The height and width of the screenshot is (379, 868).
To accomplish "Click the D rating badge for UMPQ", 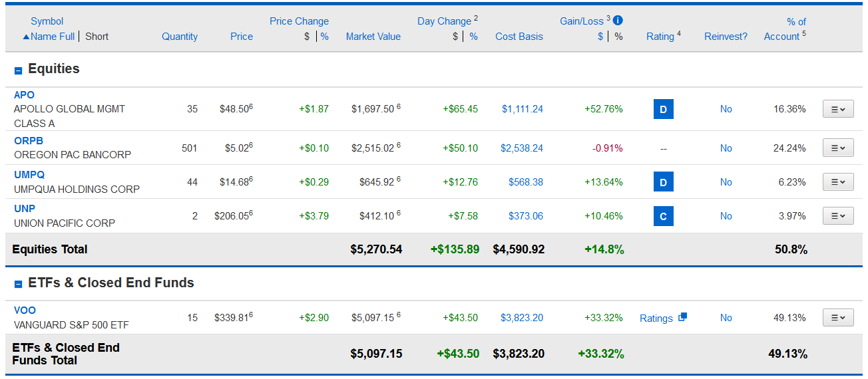I will point(663,182).
